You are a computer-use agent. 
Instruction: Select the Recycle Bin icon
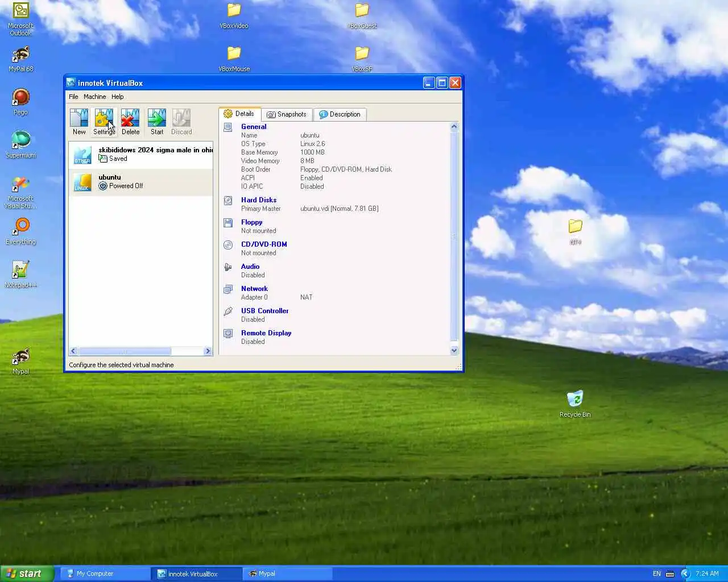tap(575, 404)
